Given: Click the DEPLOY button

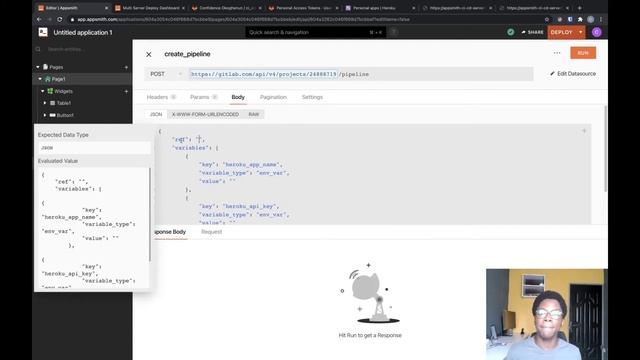Looking at the screenshot, I should click(562, 32).
